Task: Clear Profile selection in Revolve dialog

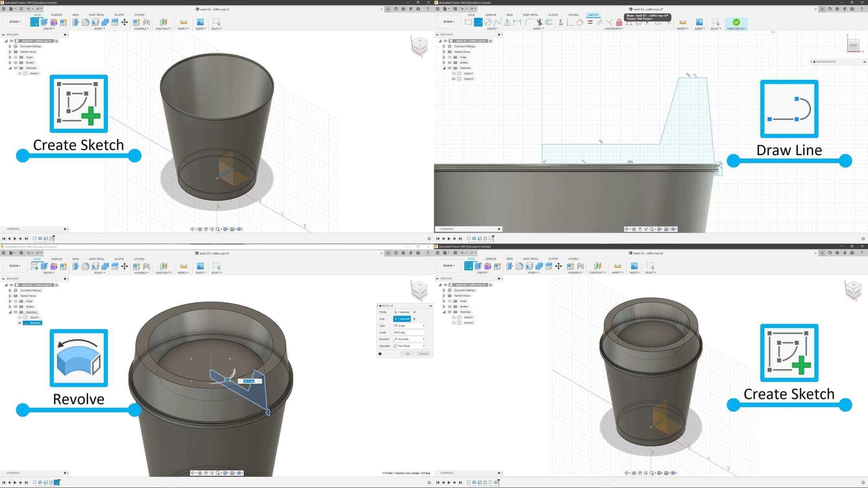Action: pyautogui.click(x=414, y=312)
